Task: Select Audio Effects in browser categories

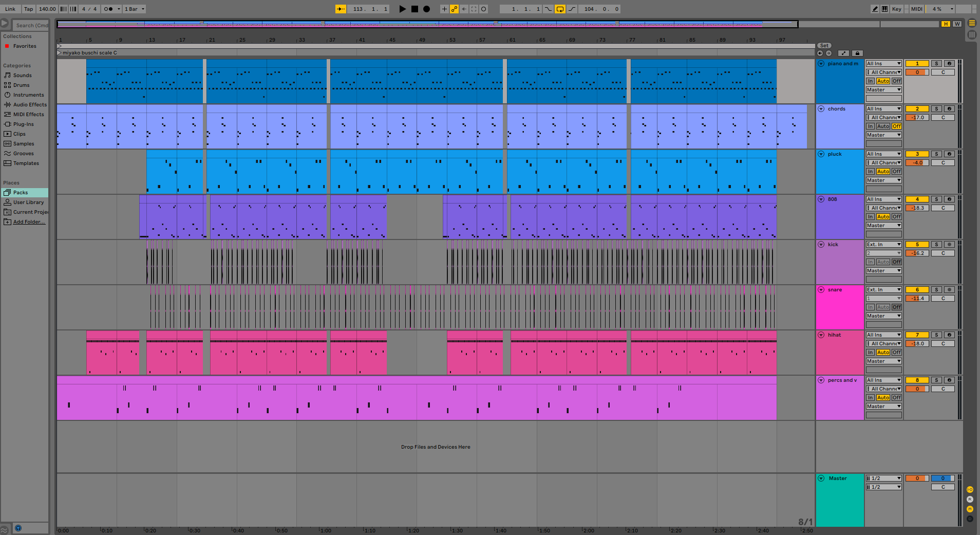Action: (x=29, y=105)
